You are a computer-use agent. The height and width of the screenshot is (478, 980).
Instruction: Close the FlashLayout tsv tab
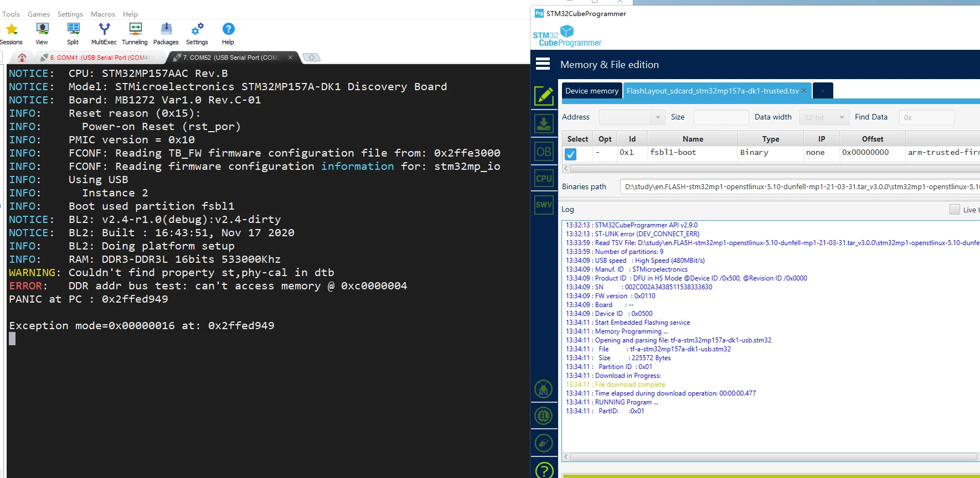pyautogui.click(x=804, y=91)
